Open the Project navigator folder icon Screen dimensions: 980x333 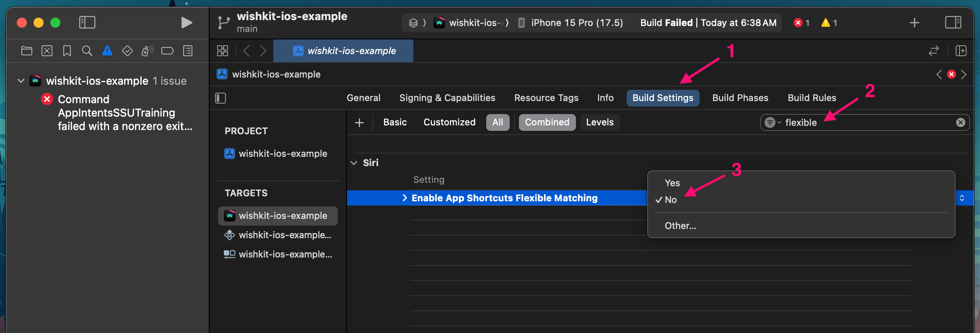point(27,51)
